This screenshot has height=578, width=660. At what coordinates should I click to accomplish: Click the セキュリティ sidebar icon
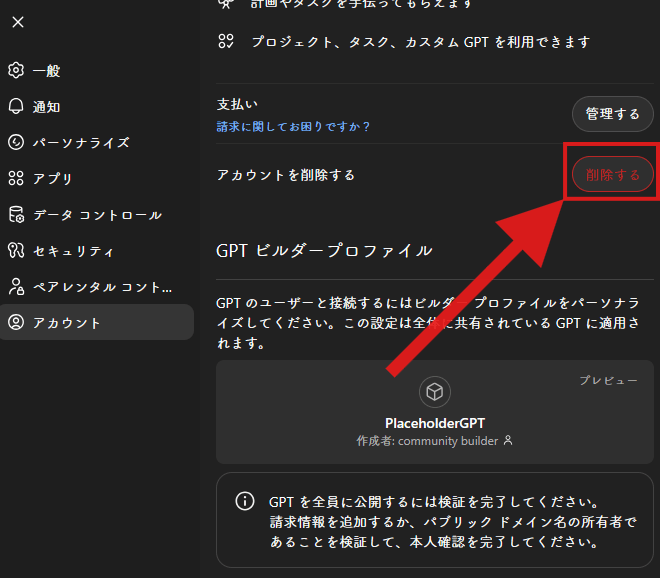(16, 251)
